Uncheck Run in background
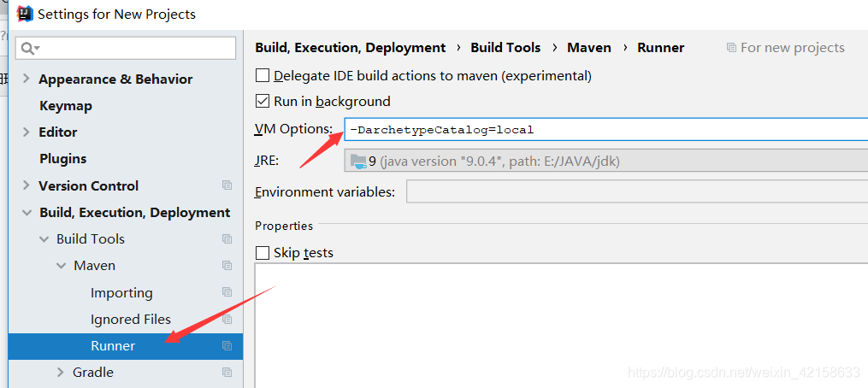The width and height of the screenshot is (868, 388). pyautogui.click(x=263, y=102)
